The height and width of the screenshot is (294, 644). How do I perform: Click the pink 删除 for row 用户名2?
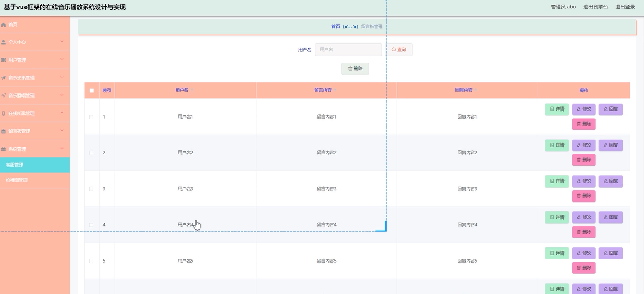click(584, 160)
